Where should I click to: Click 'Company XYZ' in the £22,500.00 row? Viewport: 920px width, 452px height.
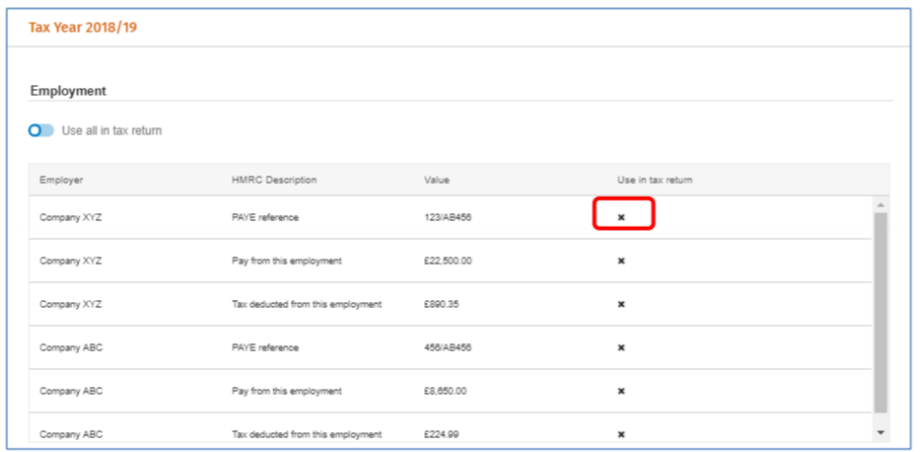(x=70, y=261)
